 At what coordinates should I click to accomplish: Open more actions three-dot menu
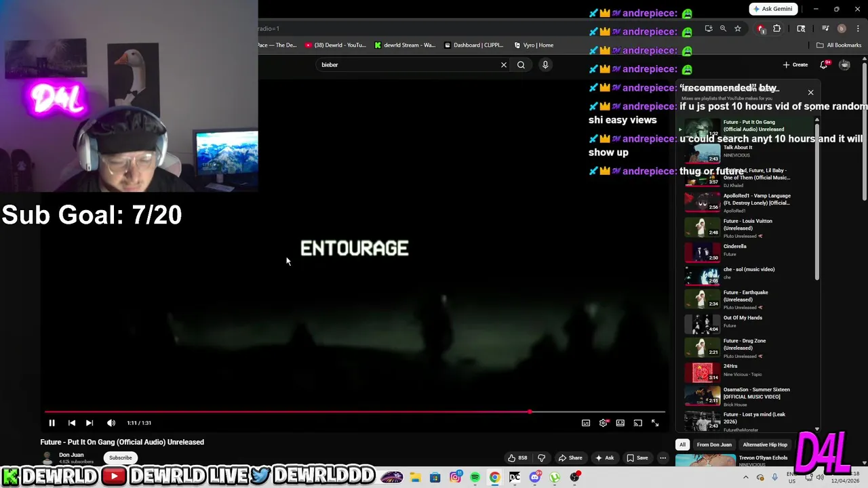click(663, 457)
